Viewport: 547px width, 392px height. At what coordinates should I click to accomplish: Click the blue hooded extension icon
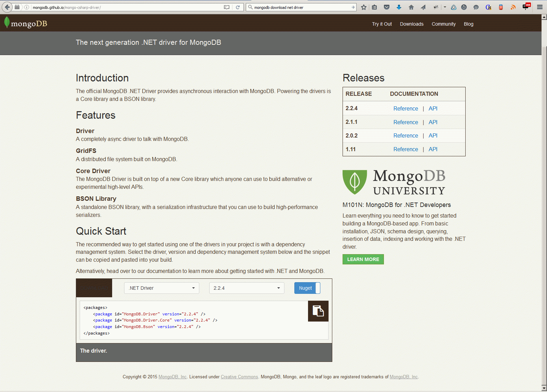tap(454, 7)
